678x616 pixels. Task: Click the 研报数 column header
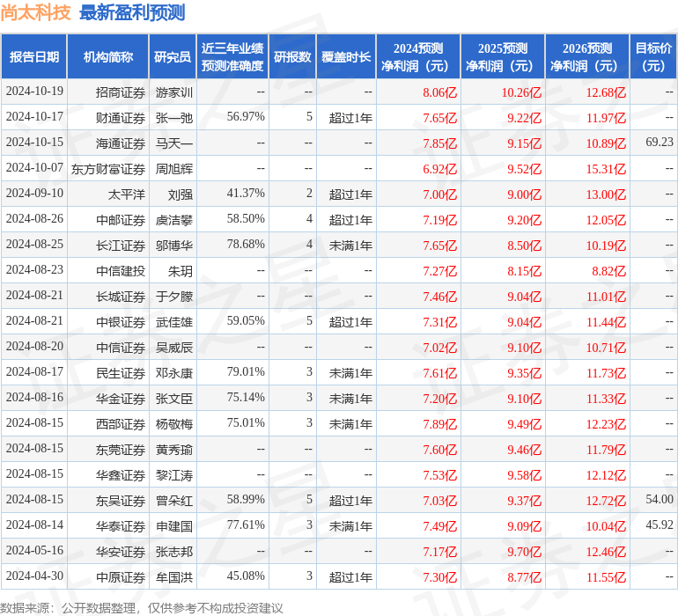[x=292, y=56]
